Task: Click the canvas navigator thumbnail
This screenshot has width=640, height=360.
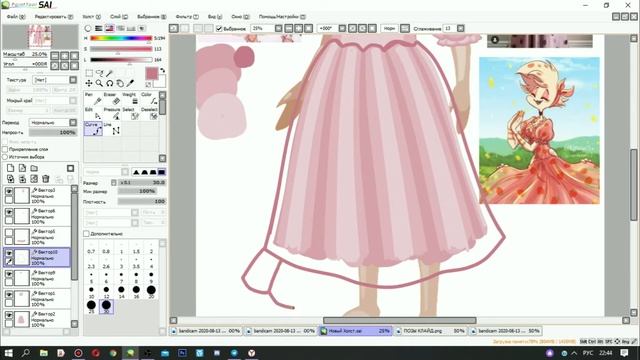Action: 40,37
